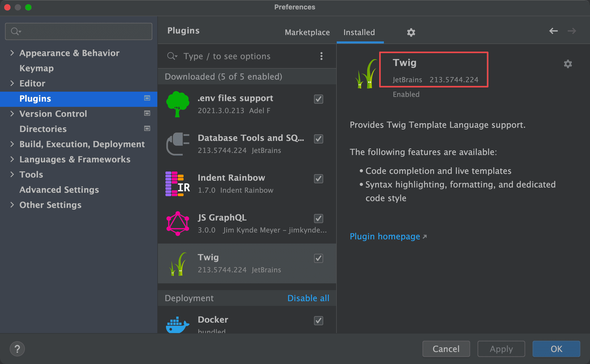The height and width of the screenshot is (364, 590).
Task: Expand the Editor settings section
Action: coord(12,83)
